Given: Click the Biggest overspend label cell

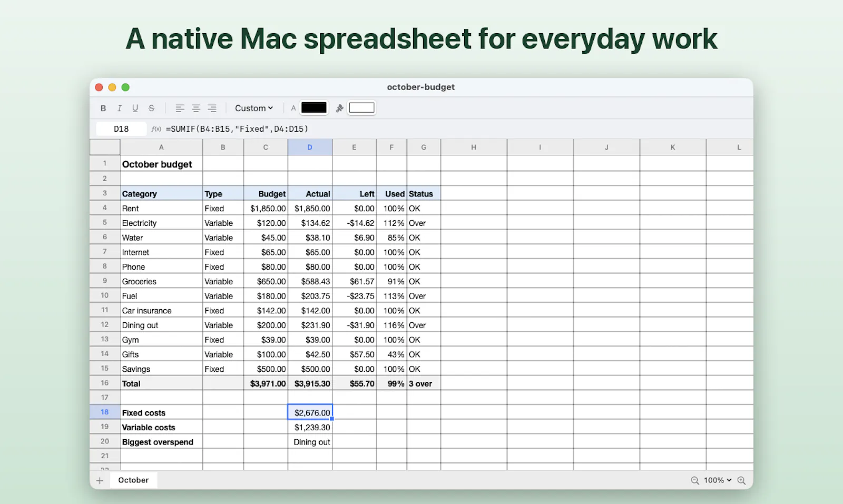Looking at the screenshot, I should coord(161,442).
